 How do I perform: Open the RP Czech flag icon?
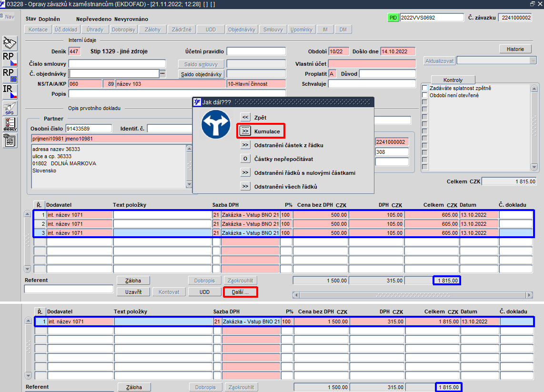coord(10,60)
